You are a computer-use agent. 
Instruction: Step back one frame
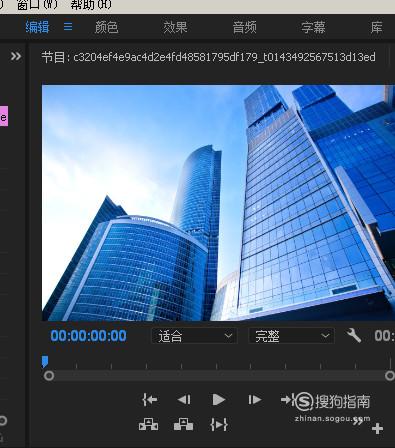coord(184,399)
